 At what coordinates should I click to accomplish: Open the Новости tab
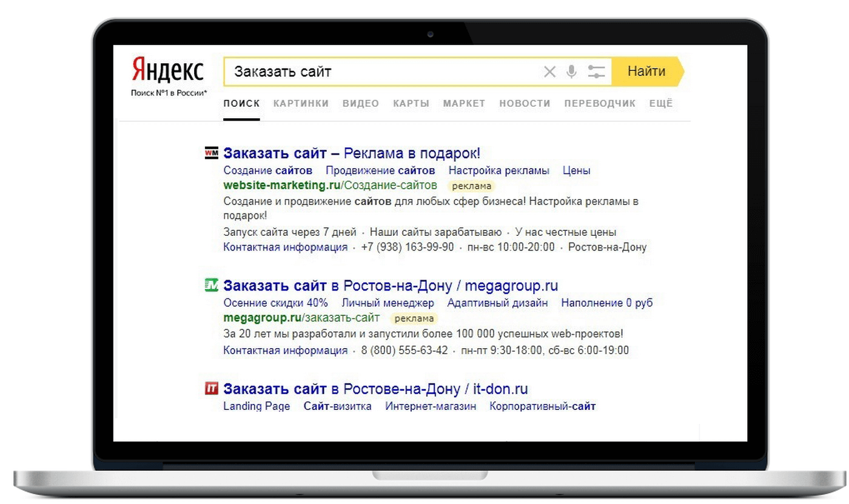525,104
